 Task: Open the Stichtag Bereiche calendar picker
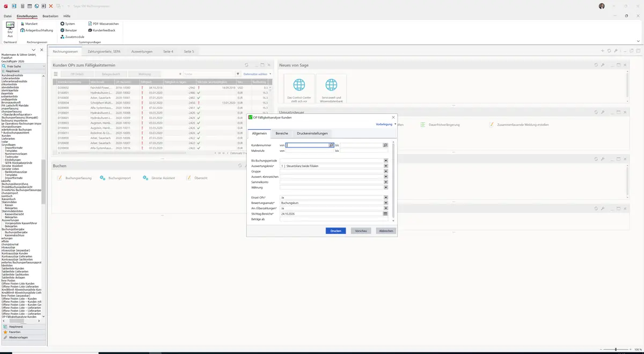[385, 213]
